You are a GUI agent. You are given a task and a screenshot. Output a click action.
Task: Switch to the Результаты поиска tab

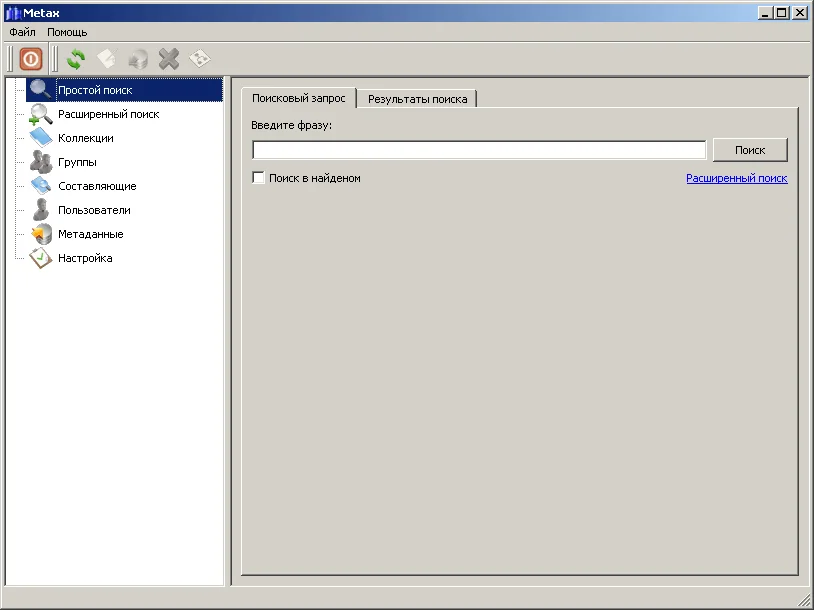coord(417,99)
